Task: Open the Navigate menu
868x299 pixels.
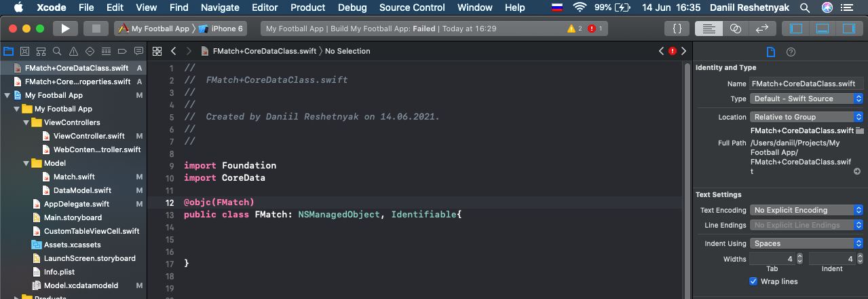Action: point(220,7)
